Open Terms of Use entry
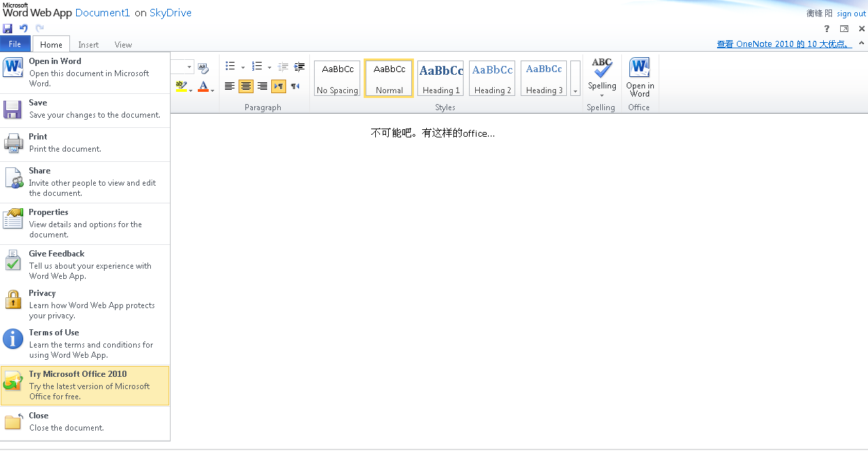This screenshot has height=451, width=868. 85,344
